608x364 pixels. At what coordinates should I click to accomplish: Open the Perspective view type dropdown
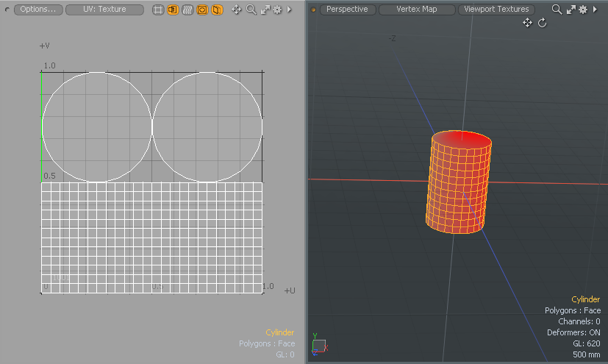click(348, 10)
